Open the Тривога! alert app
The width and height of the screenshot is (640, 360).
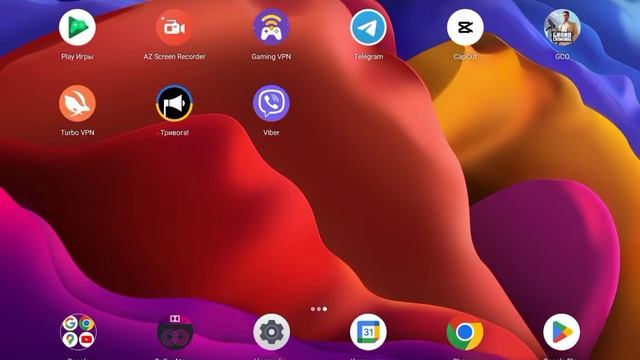click(x=174, y=103)
